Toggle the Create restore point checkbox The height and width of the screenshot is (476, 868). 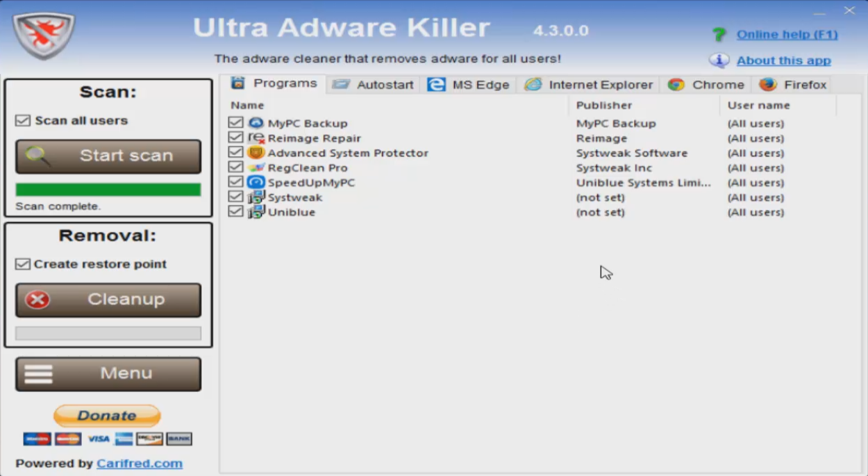(x=23, y=264)
